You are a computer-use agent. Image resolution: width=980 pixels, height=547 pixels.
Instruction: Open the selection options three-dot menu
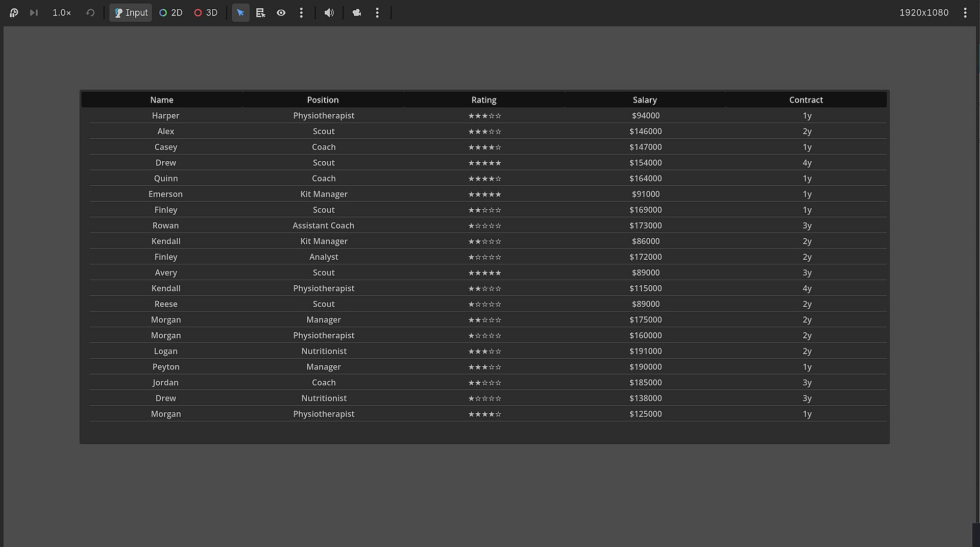point(301,13)
